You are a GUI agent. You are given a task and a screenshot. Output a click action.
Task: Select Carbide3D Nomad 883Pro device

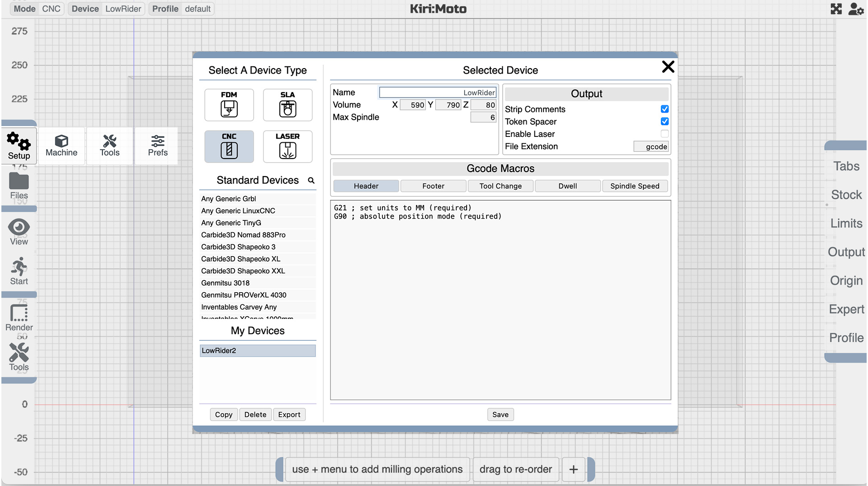coord(258,235)
